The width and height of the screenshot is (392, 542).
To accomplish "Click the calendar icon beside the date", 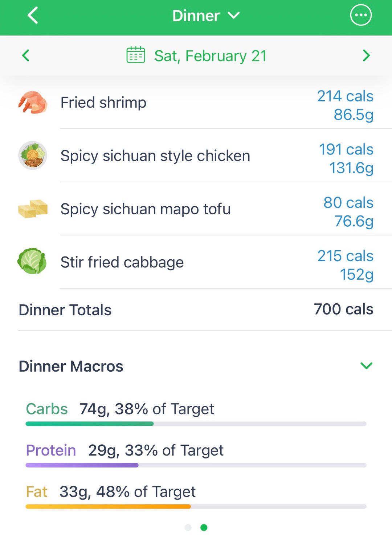I will click(x=136, y=55).
